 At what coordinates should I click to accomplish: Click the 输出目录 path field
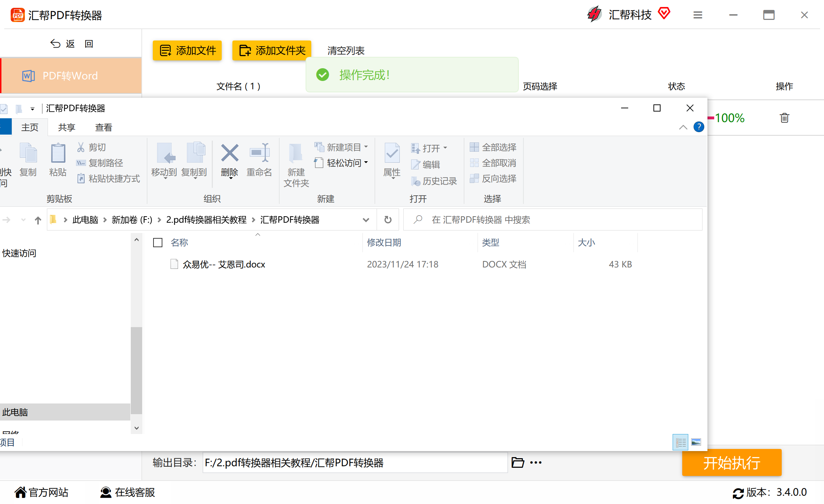pyautogui.click(x=355, y=462)
